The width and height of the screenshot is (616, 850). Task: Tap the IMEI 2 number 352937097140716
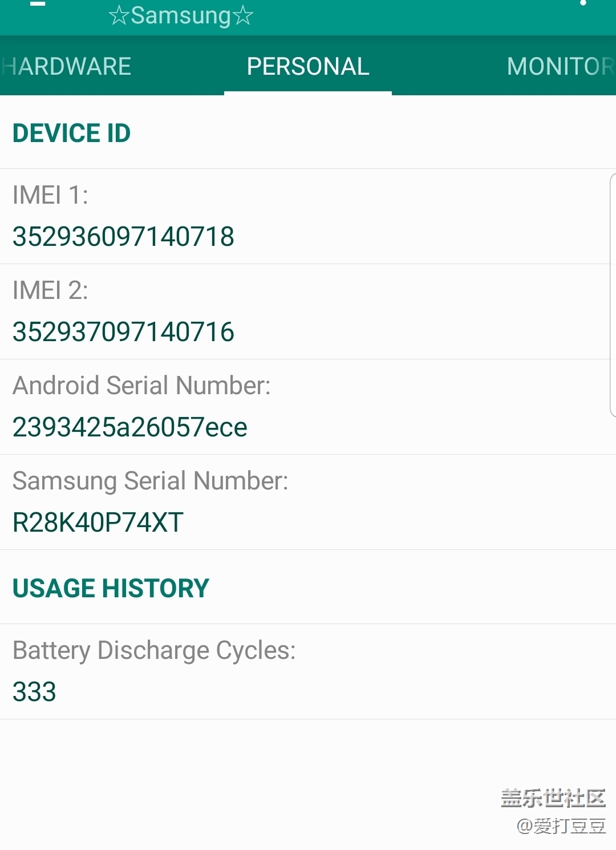[123, 332]
